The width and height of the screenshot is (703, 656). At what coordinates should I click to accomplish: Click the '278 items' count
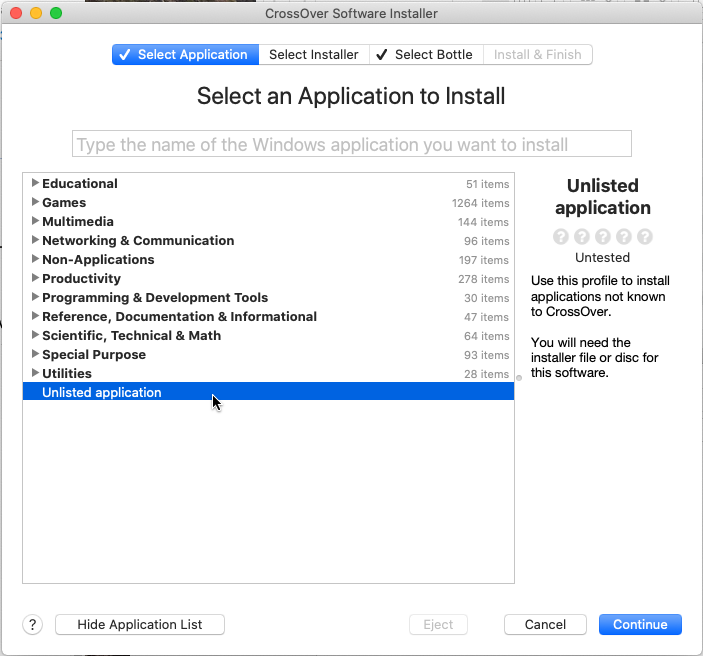(x=483, y=279)
